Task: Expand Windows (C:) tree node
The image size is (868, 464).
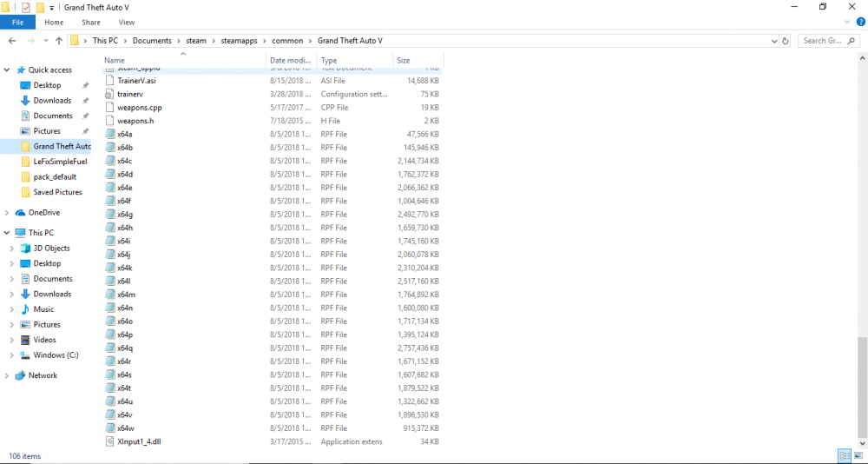Action: click(x=11, y=355)
